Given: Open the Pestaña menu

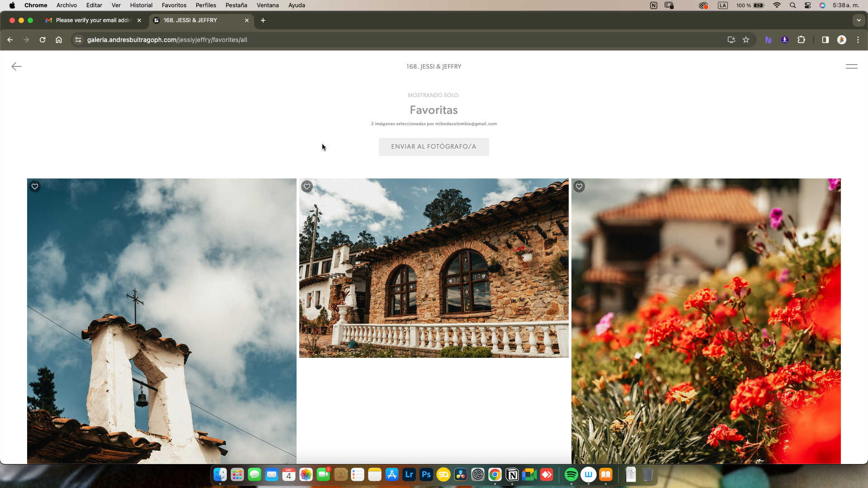Looking at the screenshot, I should coord(236,5).
